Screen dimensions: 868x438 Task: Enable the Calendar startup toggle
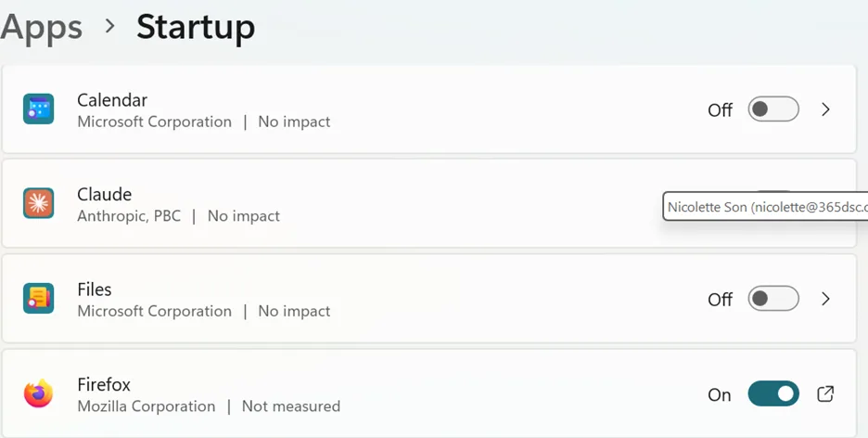[773, 109]
